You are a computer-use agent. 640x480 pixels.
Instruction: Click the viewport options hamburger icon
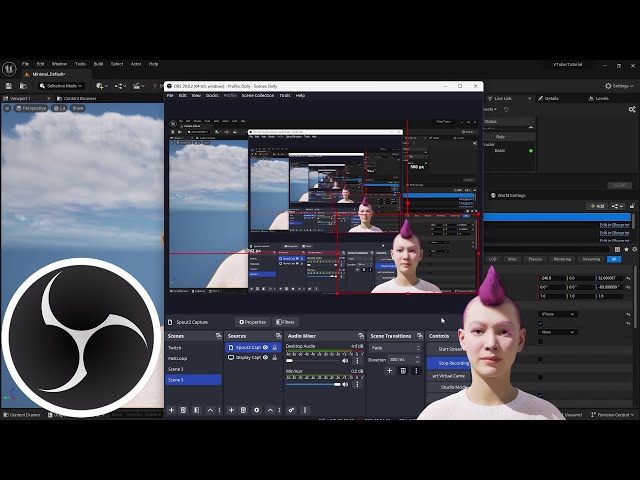pyautogui.click(x=7, y=108)
